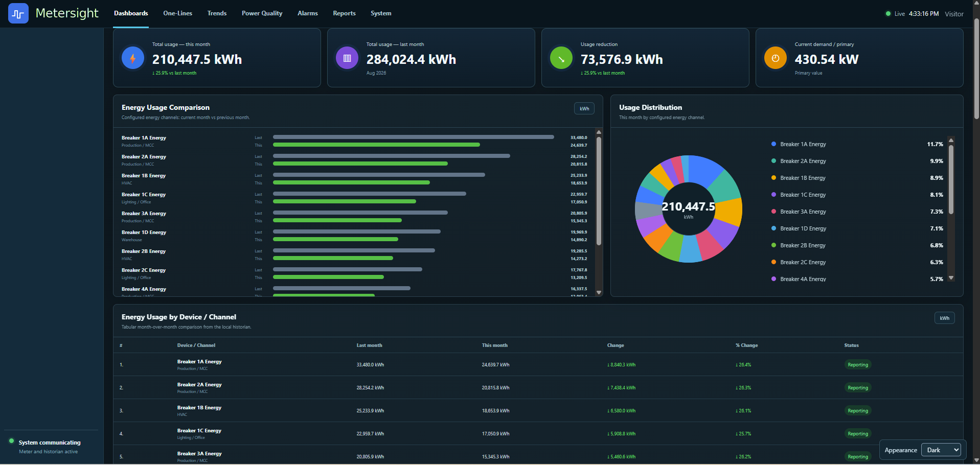980x465 pixels.
Task: Click the green Live status dot
Action: coord(888,14)
